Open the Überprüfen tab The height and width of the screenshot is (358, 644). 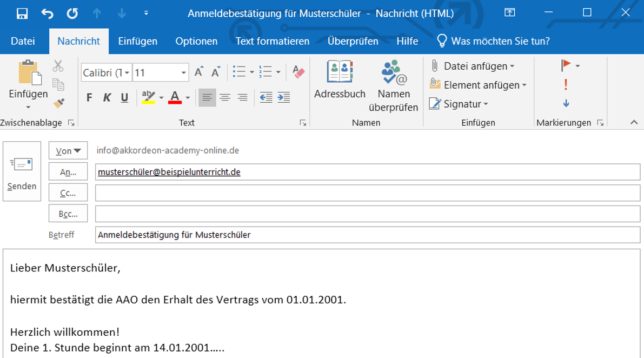coord(353,41)
